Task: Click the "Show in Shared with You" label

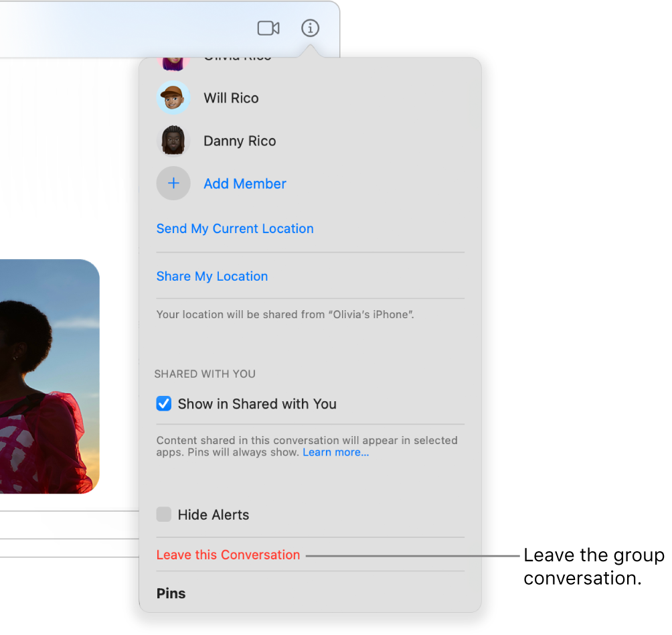Action: pos(257,404)
